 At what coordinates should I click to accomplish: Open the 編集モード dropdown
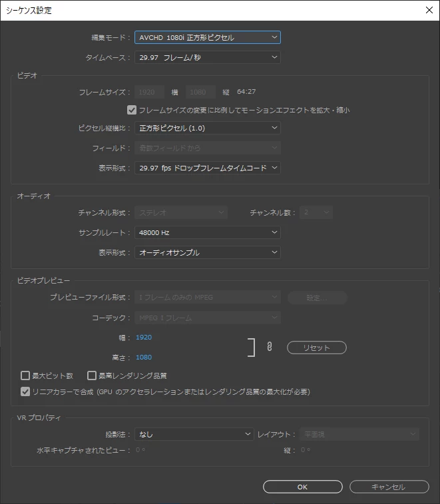(x=207, y=37)
